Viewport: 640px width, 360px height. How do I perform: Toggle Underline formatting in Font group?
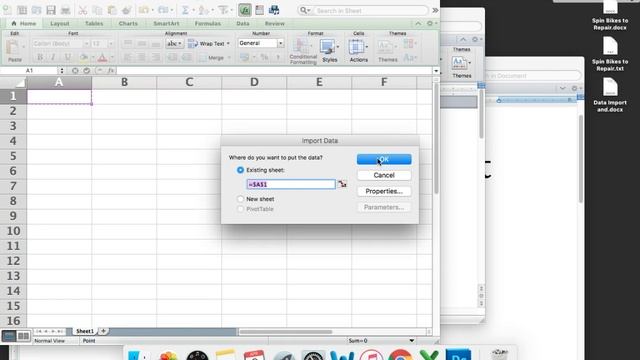(67, 58)
